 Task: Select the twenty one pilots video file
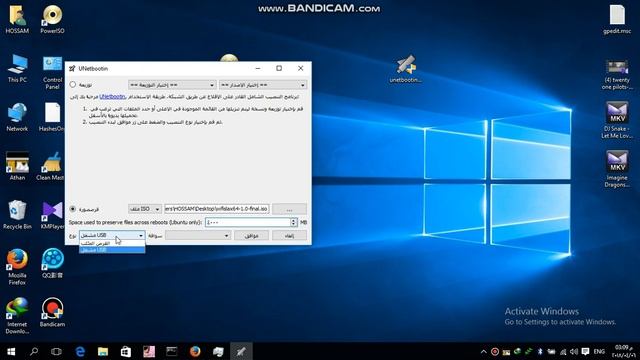point(617,75)
